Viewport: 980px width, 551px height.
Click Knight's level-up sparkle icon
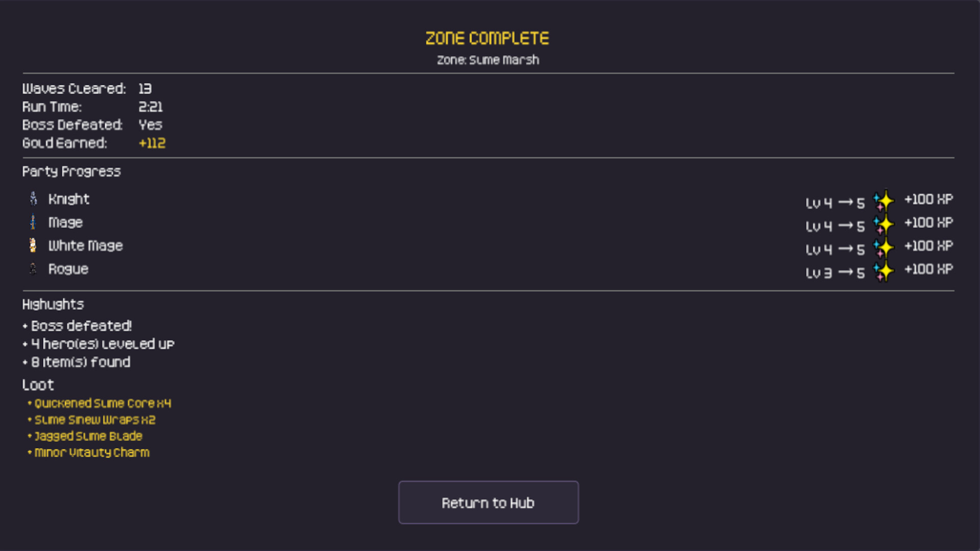click(884, 201)
